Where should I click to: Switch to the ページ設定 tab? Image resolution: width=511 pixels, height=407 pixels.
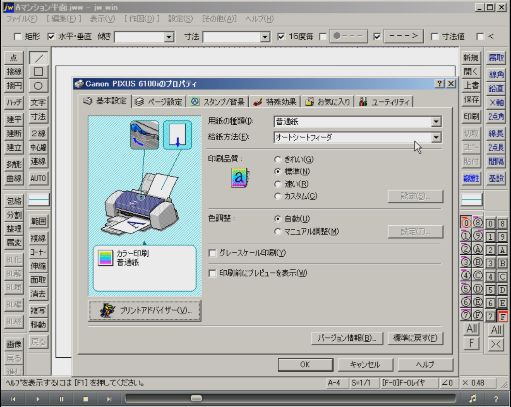coord(159,102)
